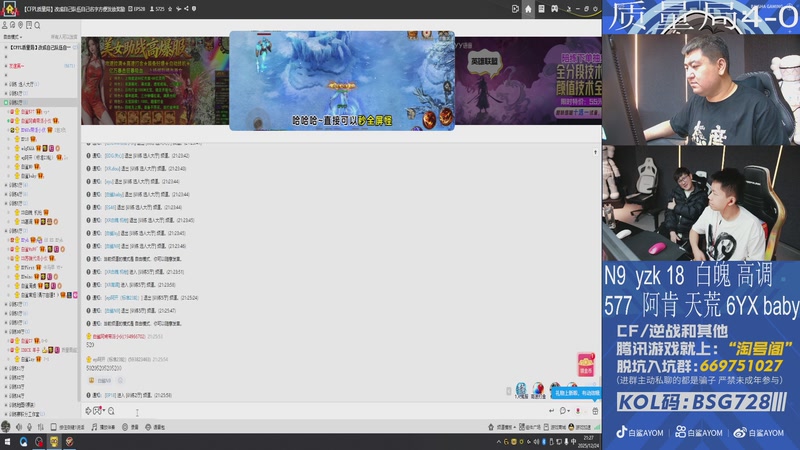
Task: Open the game controller icon in the top toolbar
Action: 555,9
